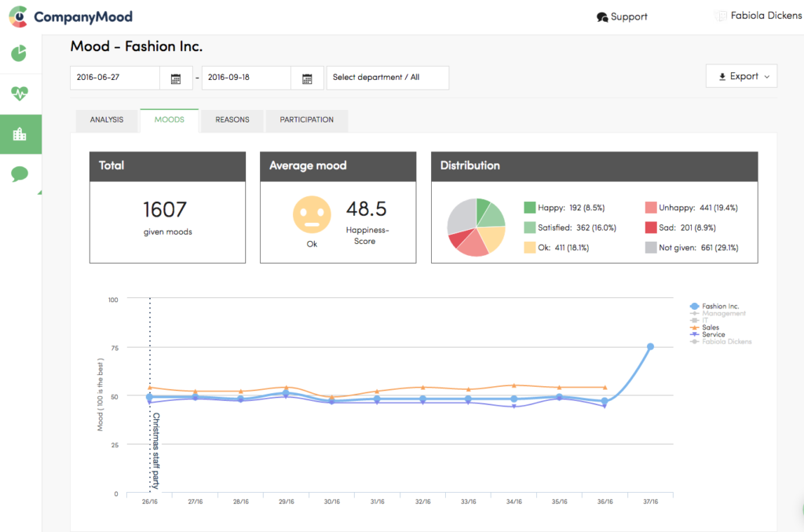
Task: Open the heartbeat mood sidebar icon
Action: (x=20, y=93)
